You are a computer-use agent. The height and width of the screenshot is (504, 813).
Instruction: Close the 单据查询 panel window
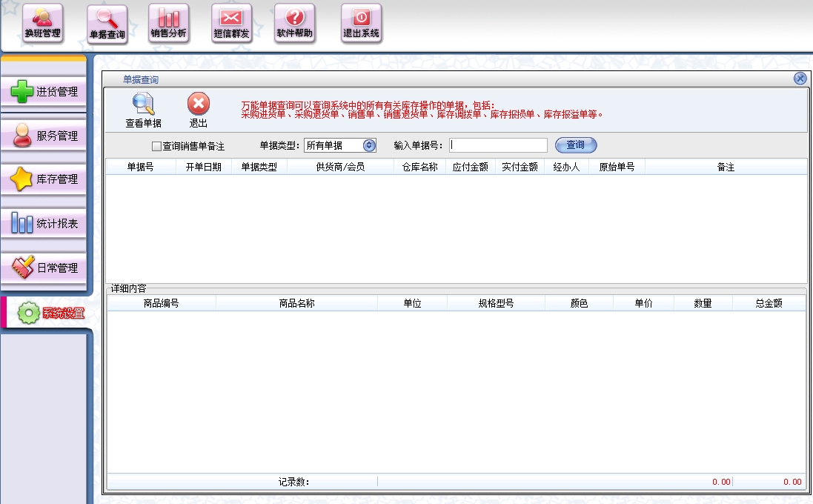800,79
